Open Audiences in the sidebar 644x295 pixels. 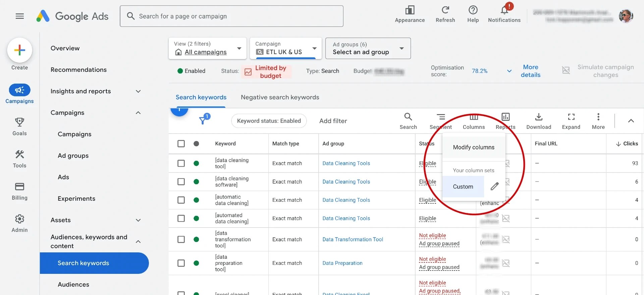(73, 285)
